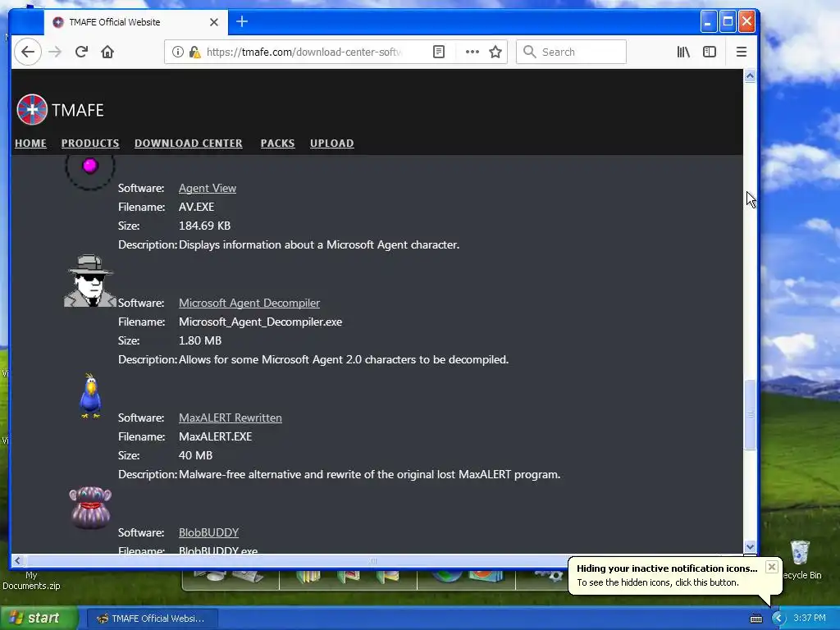Open the Agent View download link

(208, 188)
